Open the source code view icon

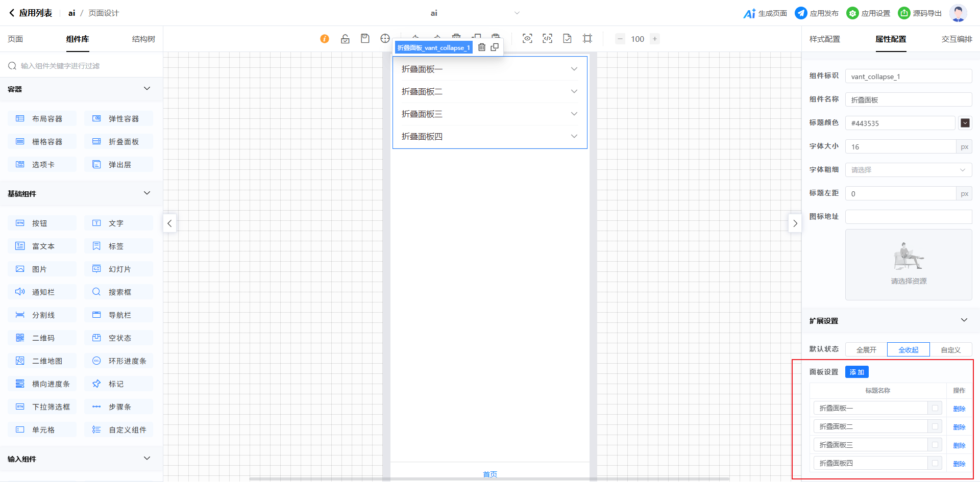547,39
